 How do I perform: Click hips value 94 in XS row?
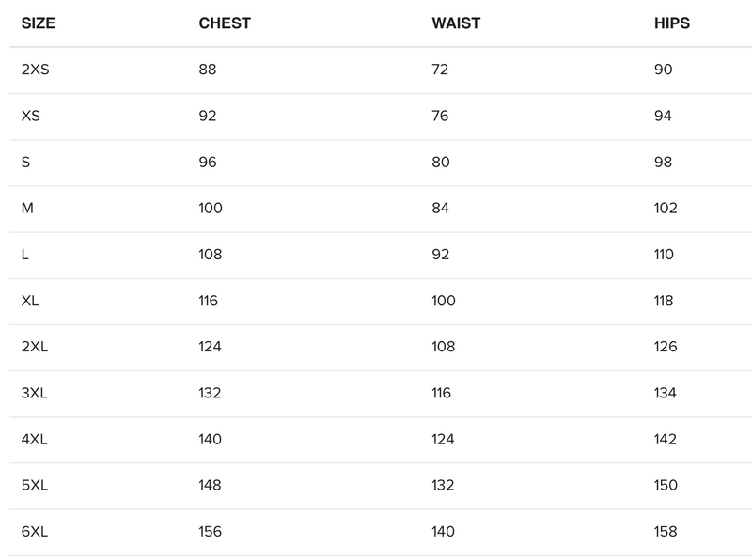(664, 117)
